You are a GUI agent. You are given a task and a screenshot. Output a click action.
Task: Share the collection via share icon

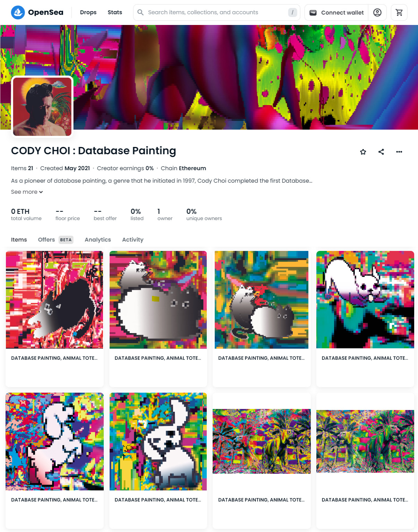(x=381, y=152)
